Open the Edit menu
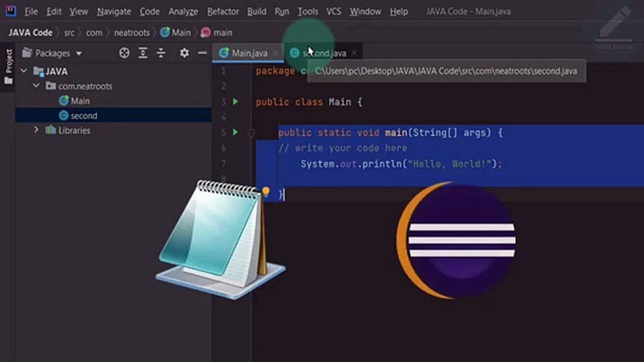The height and width of the screenshot is (362, 644). click(54, 11)
